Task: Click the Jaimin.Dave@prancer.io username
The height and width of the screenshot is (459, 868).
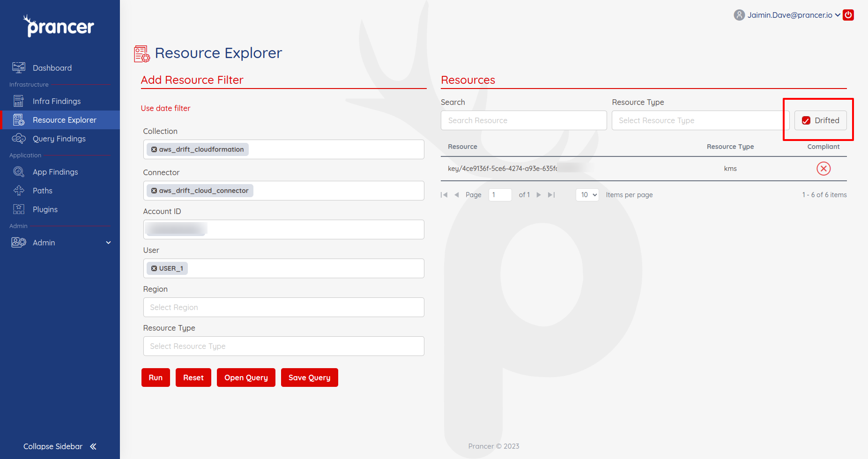Action: 790,15
